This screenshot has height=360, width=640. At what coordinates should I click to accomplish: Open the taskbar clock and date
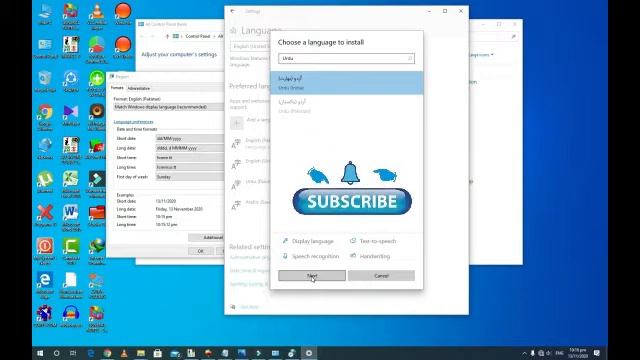point(578,353)
